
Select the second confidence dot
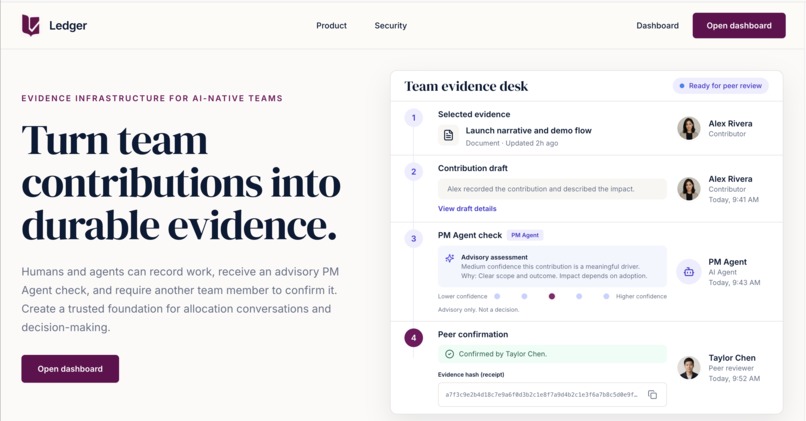coord(524,296)
